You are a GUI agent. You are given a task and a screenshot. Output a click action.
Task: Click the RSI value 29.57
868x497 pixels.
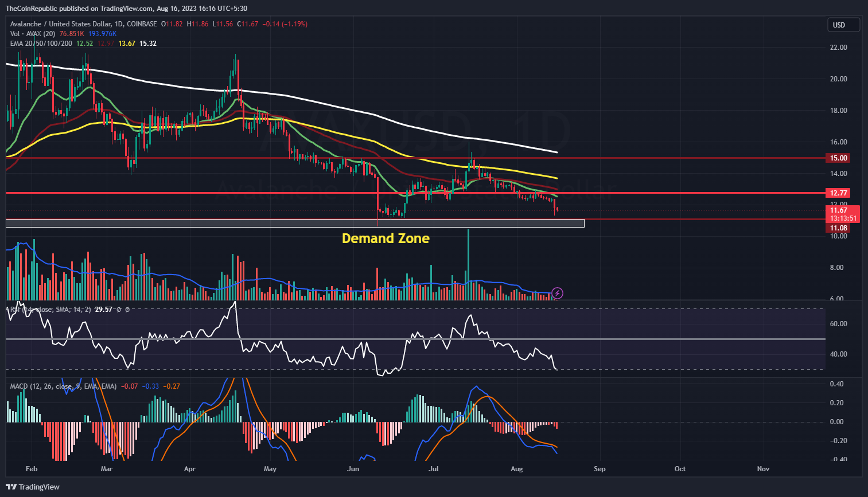(x=103, y=310)
